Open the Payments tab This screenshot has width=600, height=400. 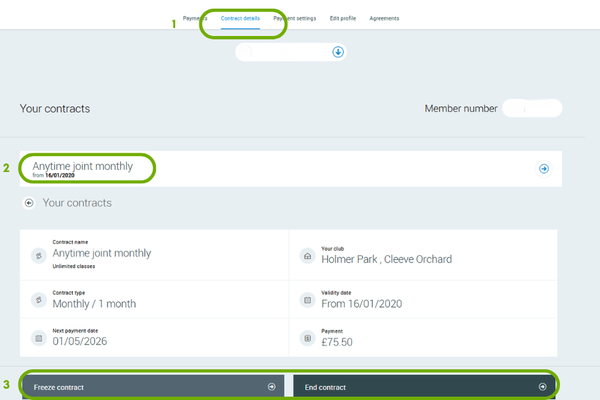click(195, 19)
